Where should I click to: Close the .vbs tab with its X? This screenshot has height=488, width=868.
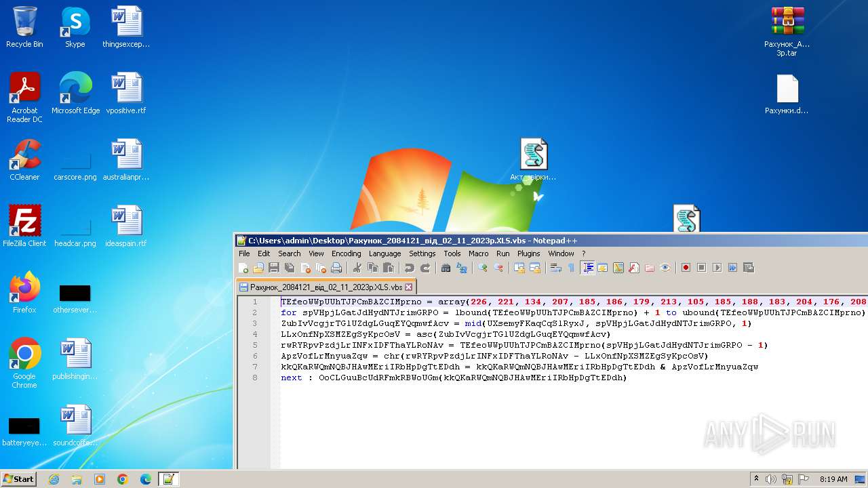click(409, 287)
